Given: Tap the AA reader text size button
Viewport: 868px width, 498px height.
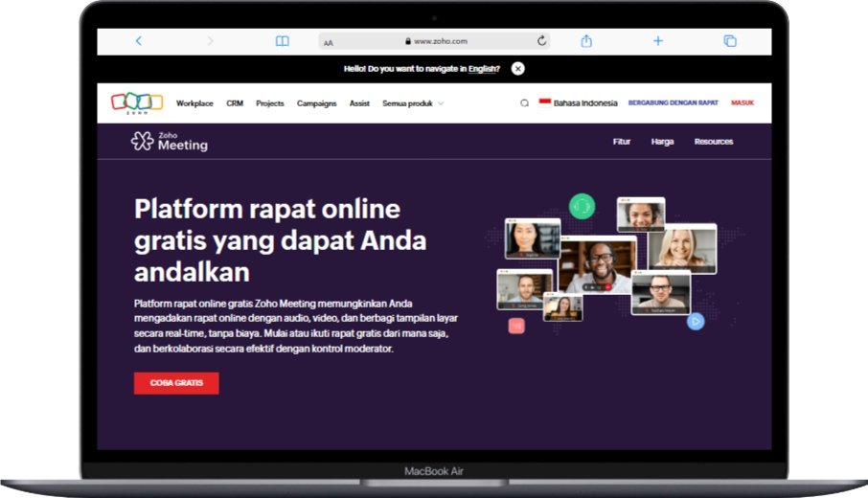Looking at the screenshot, I should point(329,42).
